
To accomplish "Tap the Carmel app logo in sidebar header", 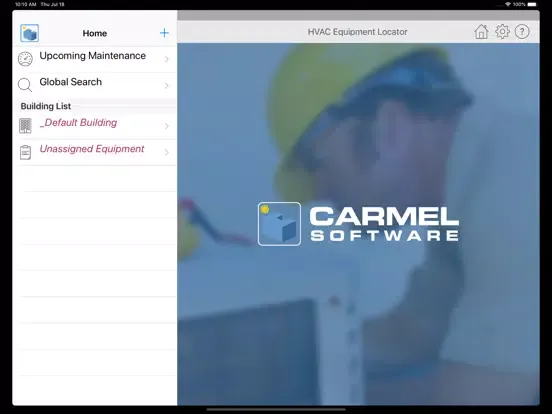I will [30, 33].
